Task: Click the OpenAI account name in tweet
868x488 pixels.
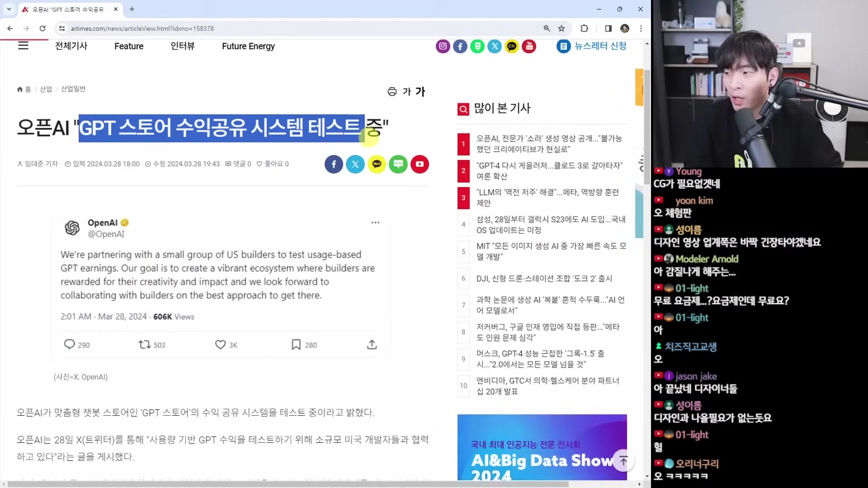Action: click(x=103, y=223)
